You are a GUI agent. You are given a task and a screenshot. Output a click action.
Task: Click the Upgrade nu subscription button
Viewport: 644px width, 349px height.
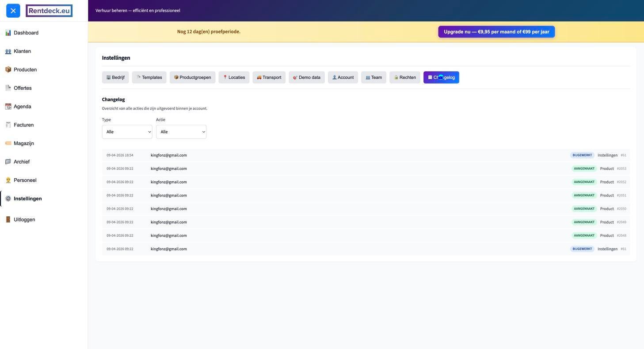(x=496, y=32)
